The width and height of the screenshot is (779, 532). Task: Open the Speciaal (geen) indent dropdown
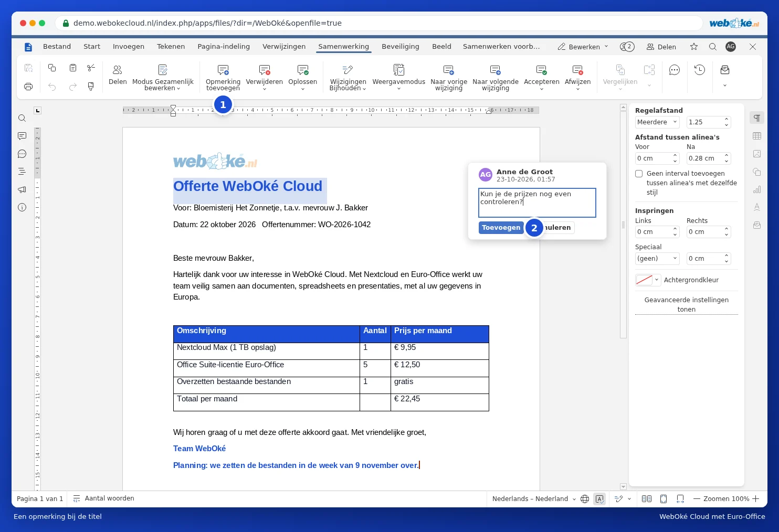657,259
